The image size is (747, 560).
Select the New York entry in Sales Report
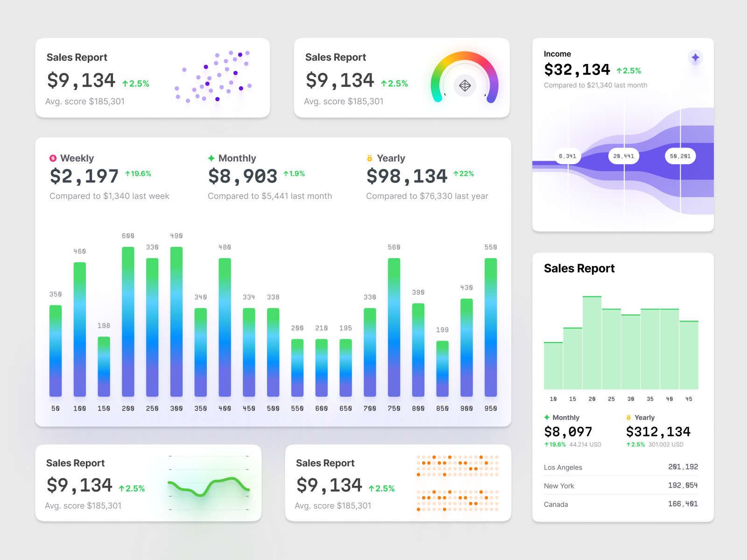(621, 486)
